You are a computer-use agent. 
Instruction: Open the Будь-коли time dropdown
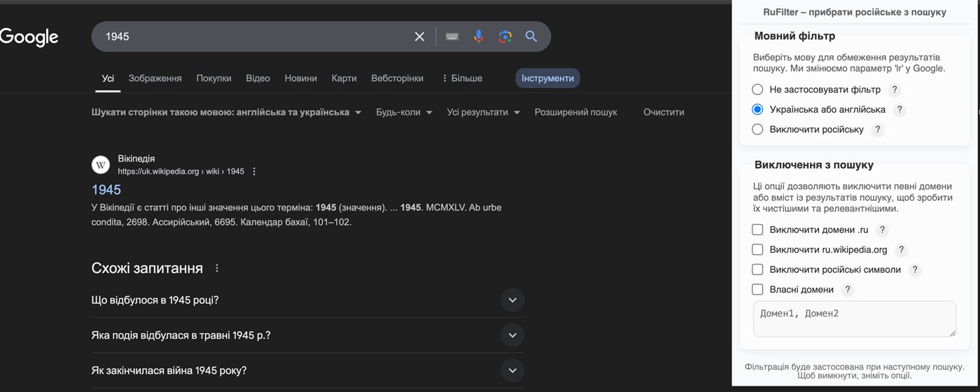[x=404, y=112]
